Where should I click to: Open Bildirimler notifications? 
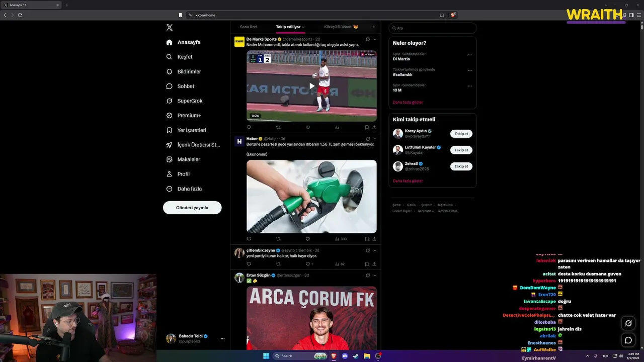(184, 71)
